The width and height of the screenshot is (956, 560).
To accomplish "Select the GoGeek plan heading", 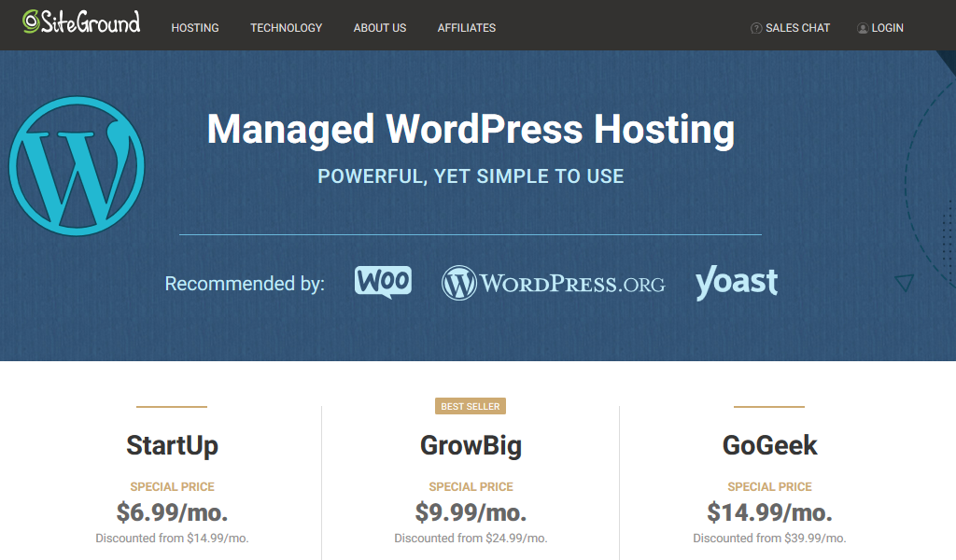I will 769,445.
